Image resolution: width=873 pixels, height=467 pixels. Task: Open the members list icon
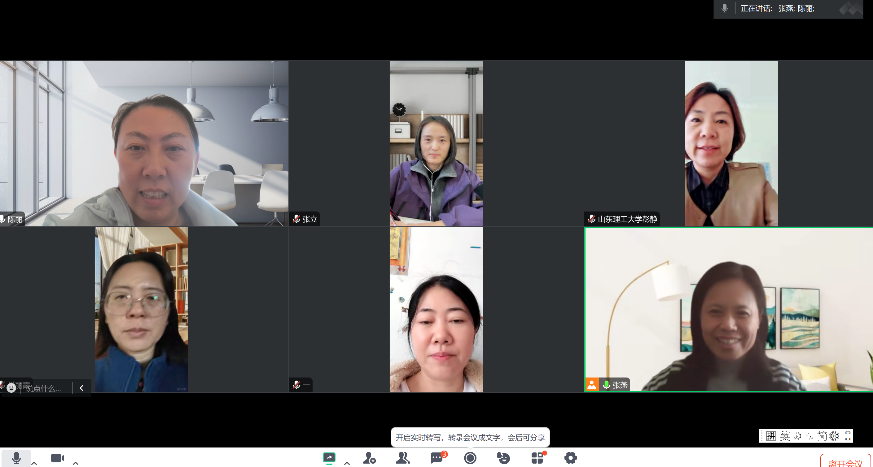[x=402, y=458]
